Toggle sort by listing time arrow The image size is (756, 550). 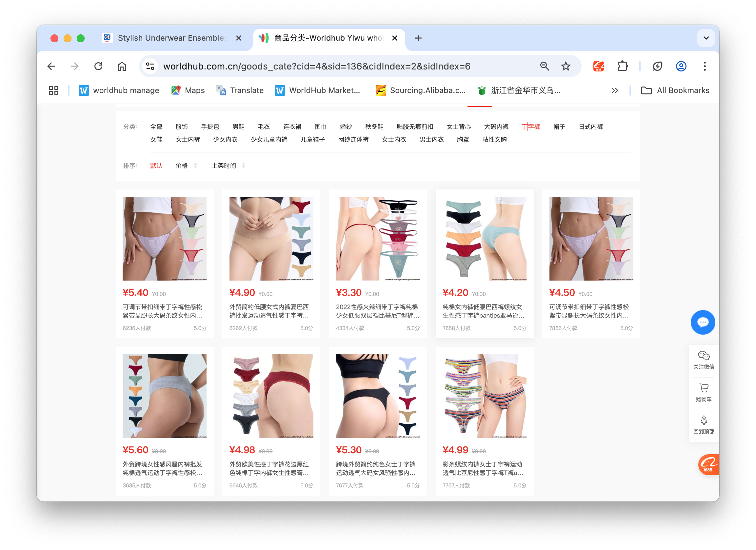pyautogui.click(x=243, y=166)
